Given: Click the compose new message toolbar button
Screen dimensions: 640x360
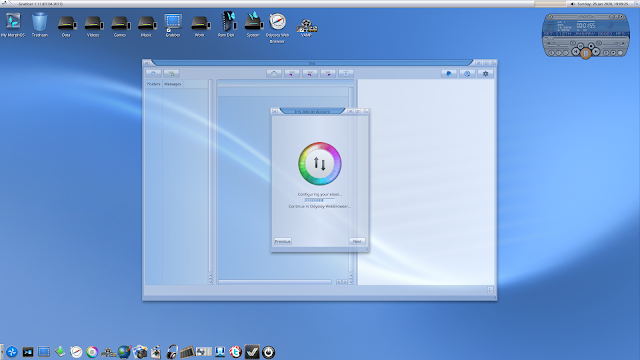Looking at the screenshot, I should 171,73.
